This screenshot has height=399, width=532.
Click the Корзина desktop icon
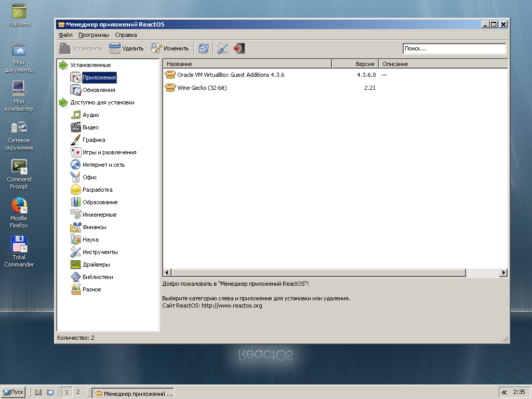coord(19,15)
